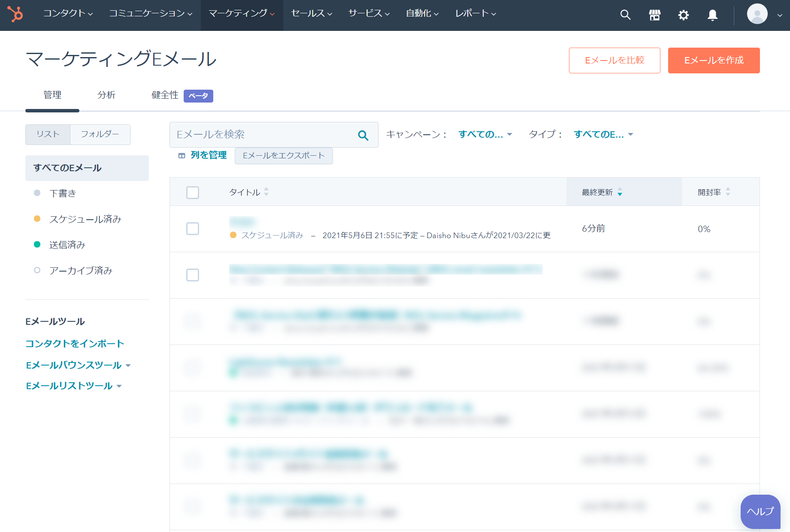Open the settings gear icon
The image size is (790, 532).
point(683,15)
